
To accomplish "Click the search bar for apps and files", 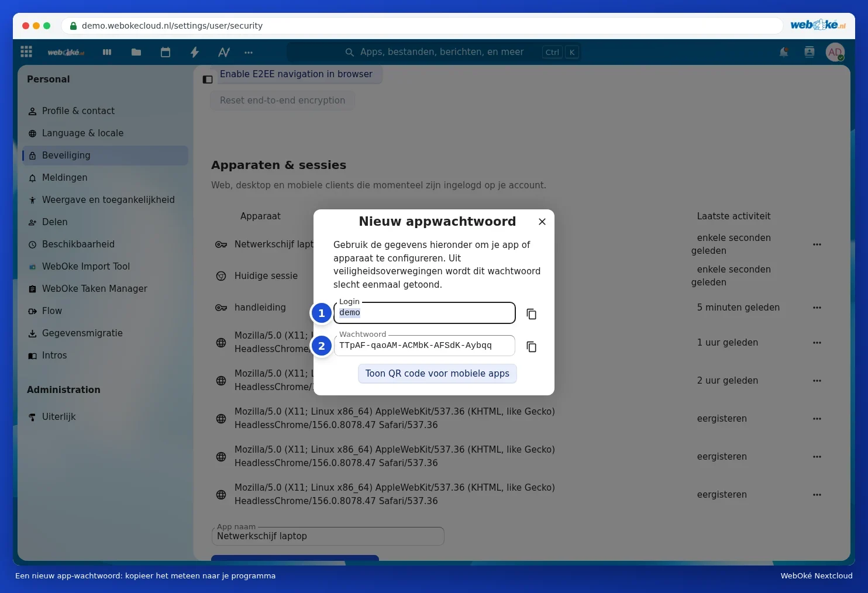I will click(x=433, y=52).
